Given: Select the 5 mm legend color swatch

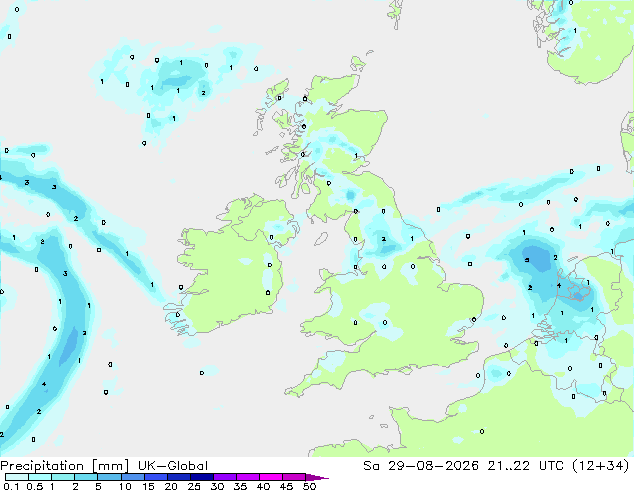Looking at the screenshot, I should pyautogui.click(x=110, y=477).
